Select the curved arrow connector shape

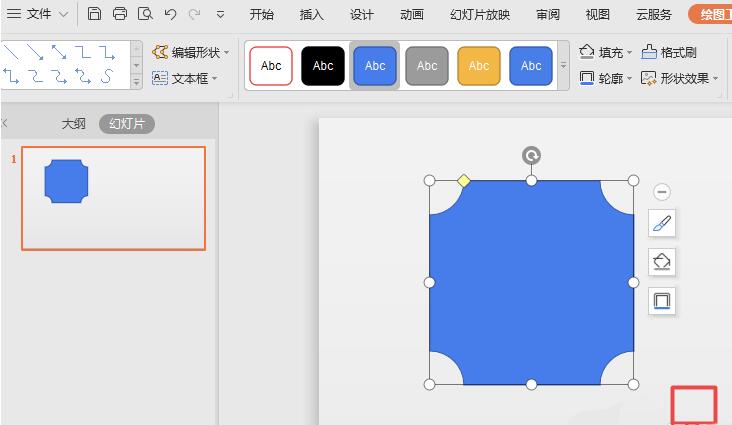pos(59,76)
